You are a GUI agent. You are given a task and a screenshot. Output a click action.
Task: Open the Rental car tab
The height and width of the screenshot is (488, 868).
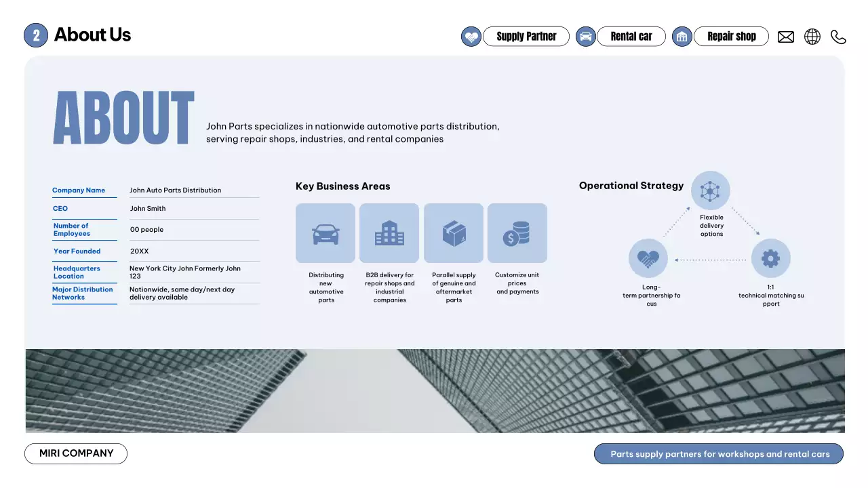click(631, 37)
